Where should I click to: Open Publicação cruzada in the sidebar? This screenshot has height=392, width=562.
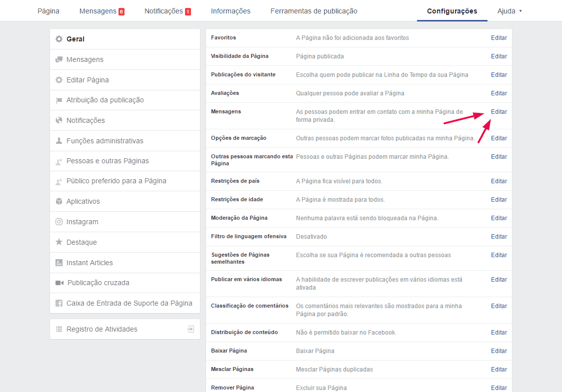pos(124,283)
